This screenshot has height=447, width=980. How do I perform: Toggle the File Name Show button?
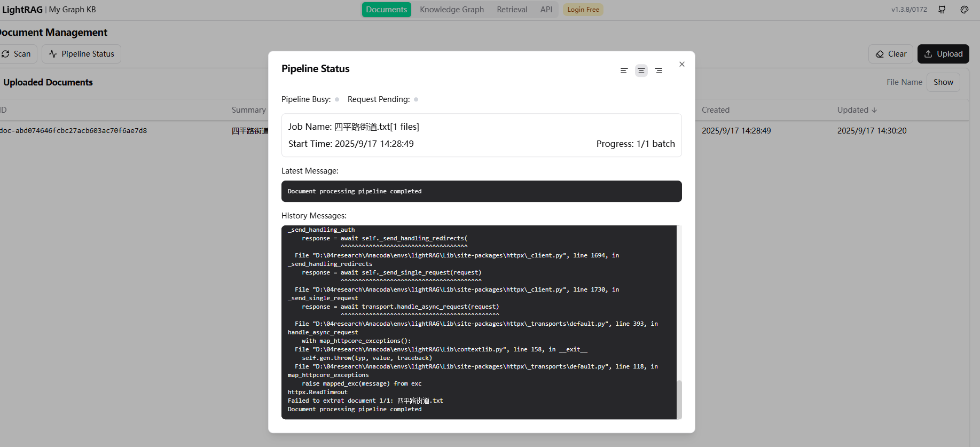[943, 82]
